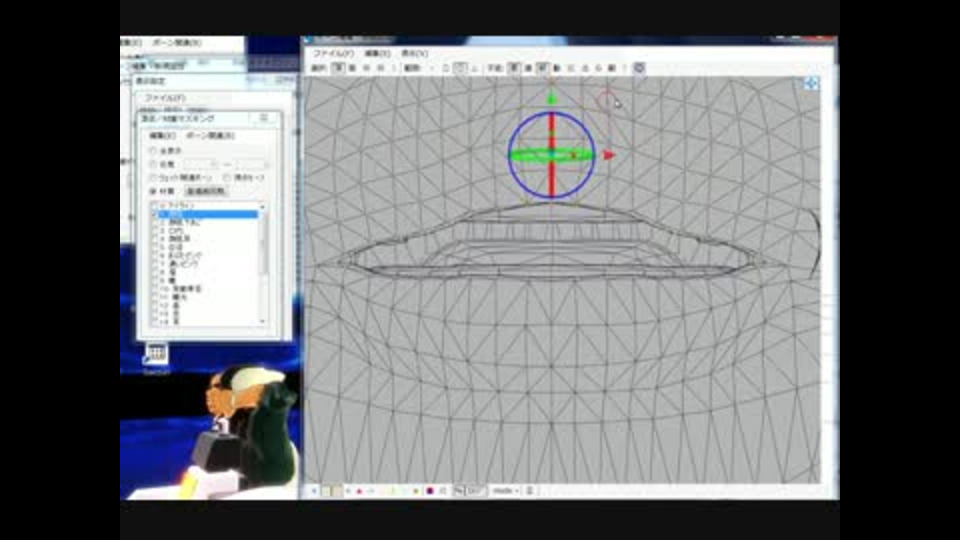Click the round gear-like icon ending top toolbar
Screen dimensions: 960x540
point(639,69)
